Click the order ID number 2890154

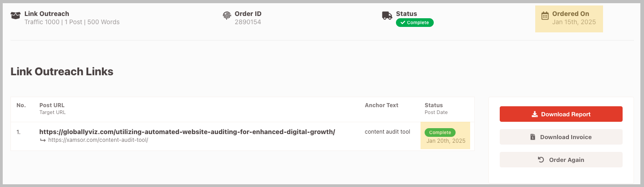point(248,22)
